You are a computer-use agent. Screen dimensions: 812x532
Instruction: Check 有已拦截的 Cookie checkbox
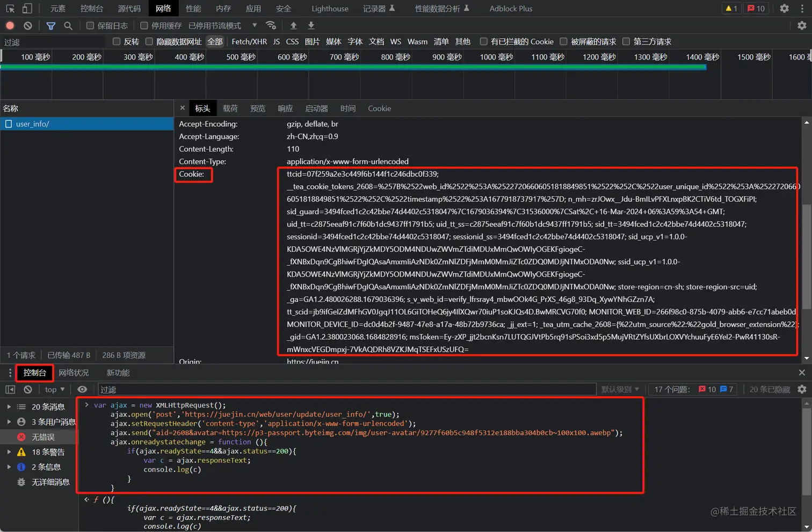[x=483, y=42]
